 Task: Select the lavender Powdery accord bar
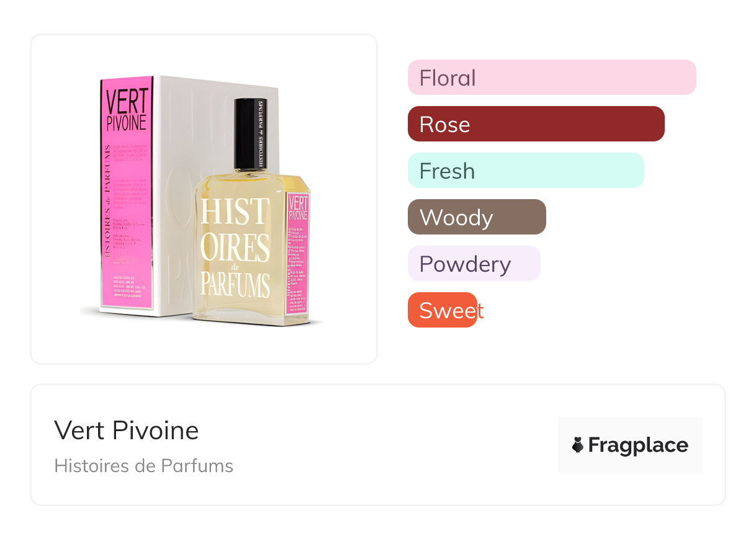pos(474,264)
